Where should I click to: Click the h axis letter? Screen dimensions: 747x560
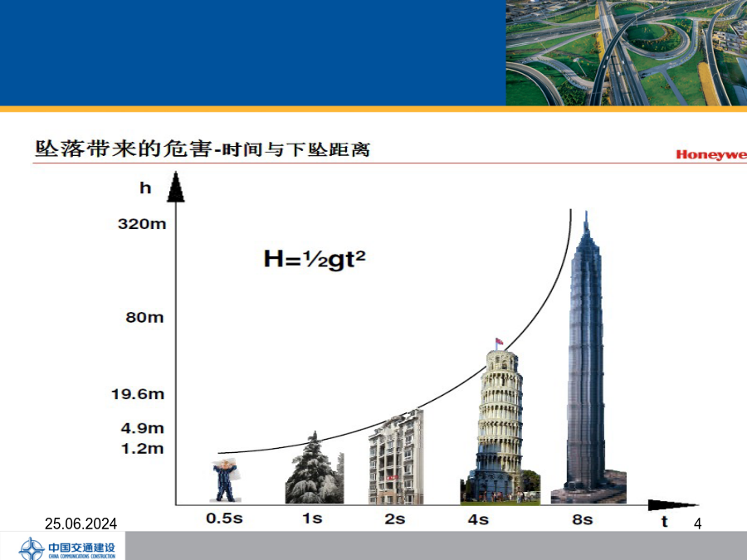[x=145, y=188]
